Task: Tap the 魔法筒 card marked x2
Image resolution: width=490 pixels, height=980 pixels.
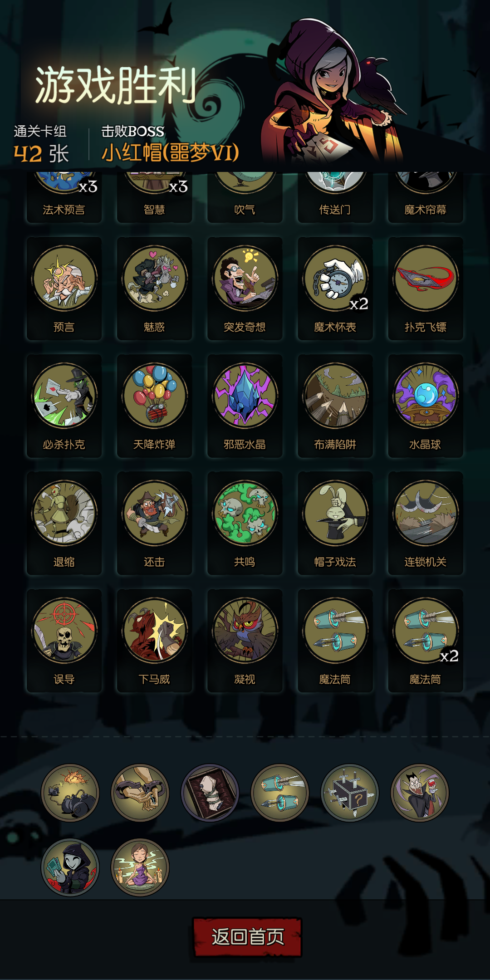Action: (426, 641)
